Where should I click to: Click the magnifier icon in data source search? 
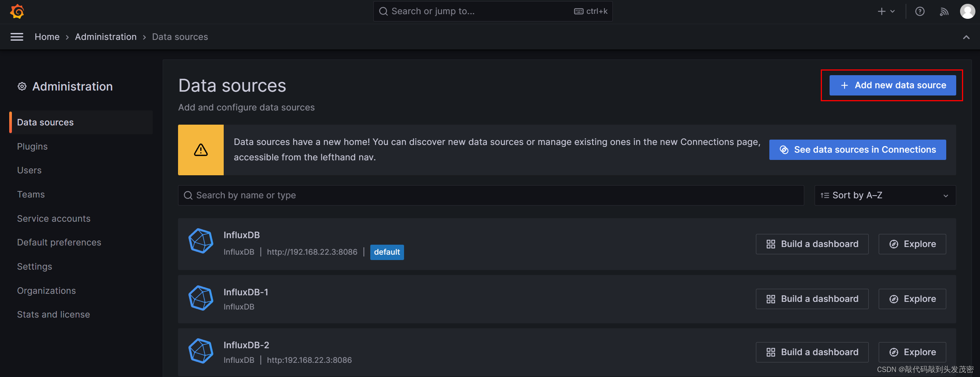click(188, 196)
